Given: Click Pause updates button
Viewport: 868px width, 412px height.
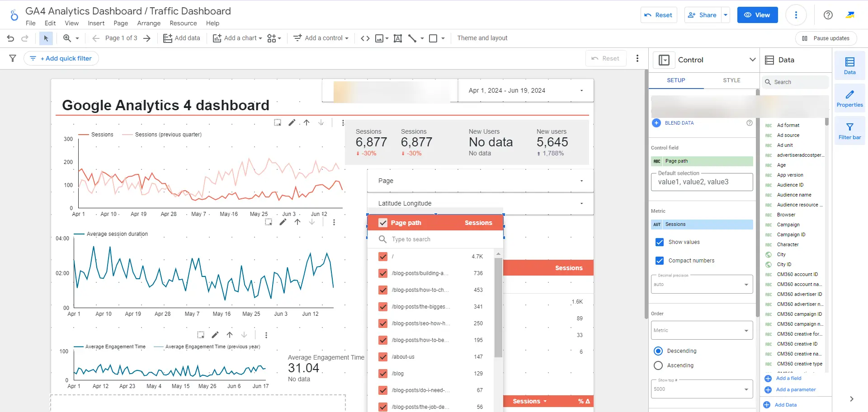Looking at the screenshot, I should pyautogui.click(x=826, y=38).
